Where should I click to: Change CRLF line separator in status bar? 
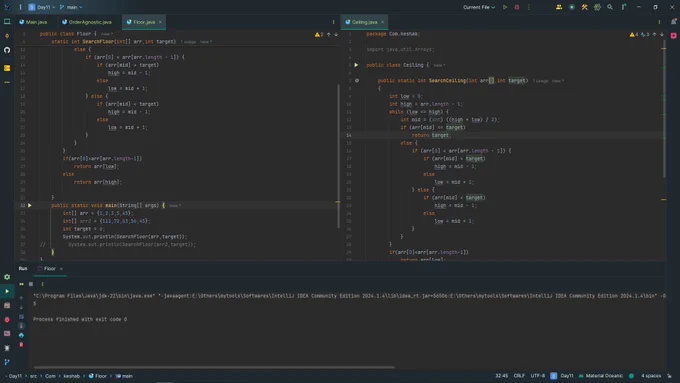pyautogui.click(x=519, y=376)
